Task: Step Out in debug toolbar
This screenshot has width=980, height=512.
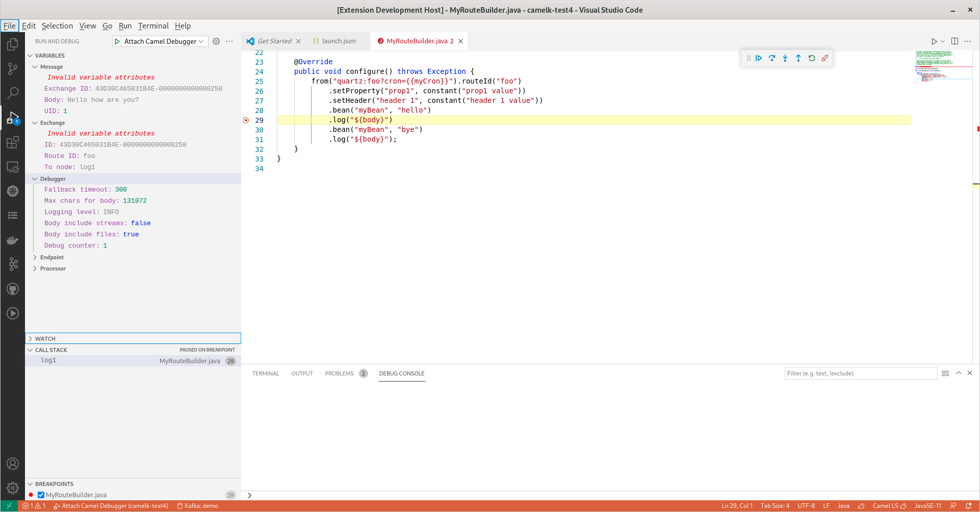Action: coord(798,58)
